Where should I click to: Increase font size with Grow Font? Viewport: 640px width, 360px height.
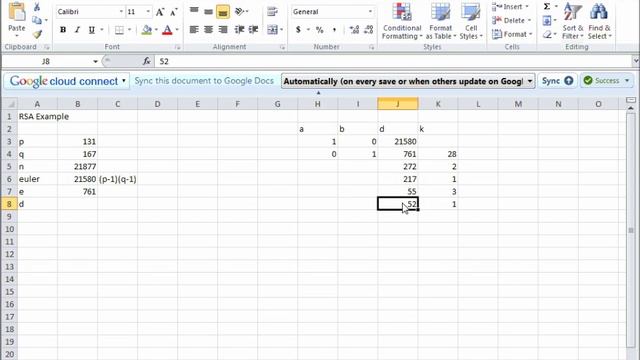[x=160, y=12]
